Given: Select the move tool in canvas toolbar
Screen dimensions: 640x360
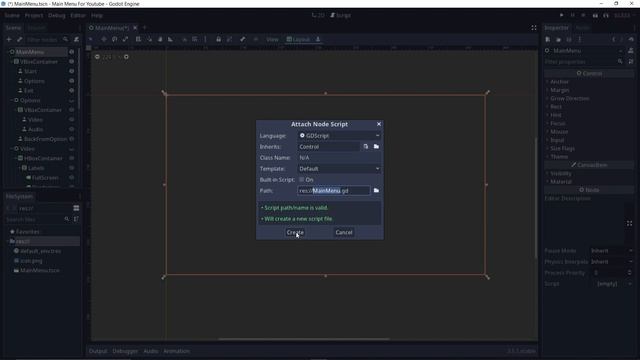Looking at the screenshot, I should pos(104,40).
